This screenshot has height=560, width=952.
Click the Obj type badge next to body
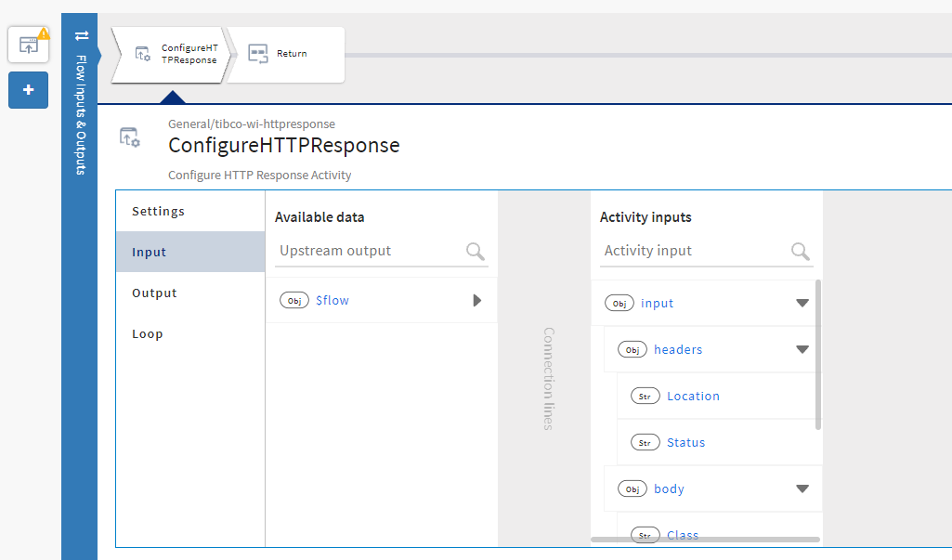pos(632,488)
